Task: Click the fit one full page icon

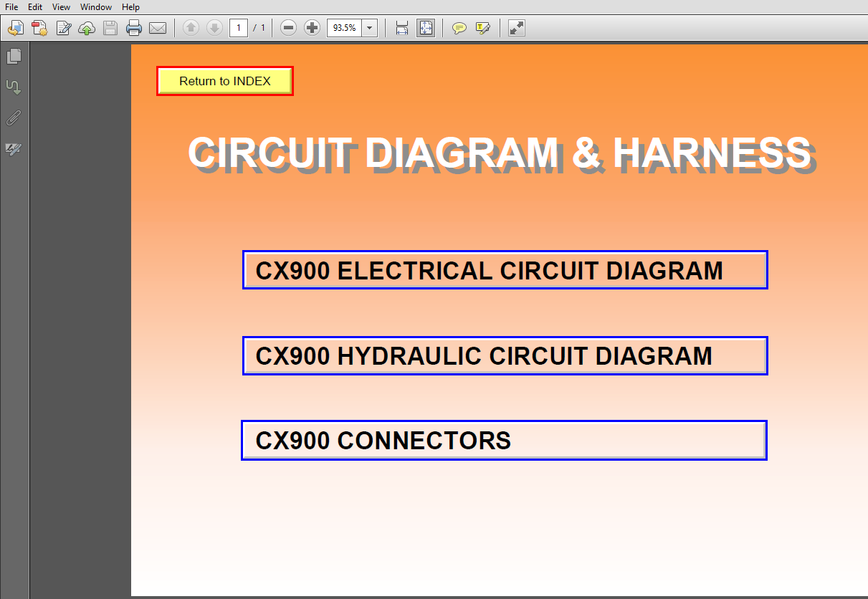Action: tap(426, 28)
